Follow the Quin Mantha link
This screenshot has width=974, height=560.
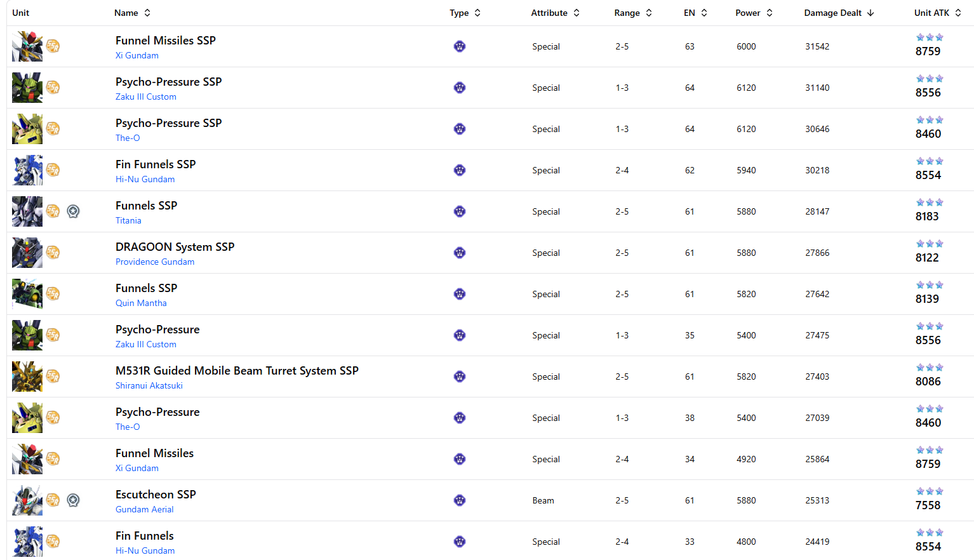pos(141,303)
